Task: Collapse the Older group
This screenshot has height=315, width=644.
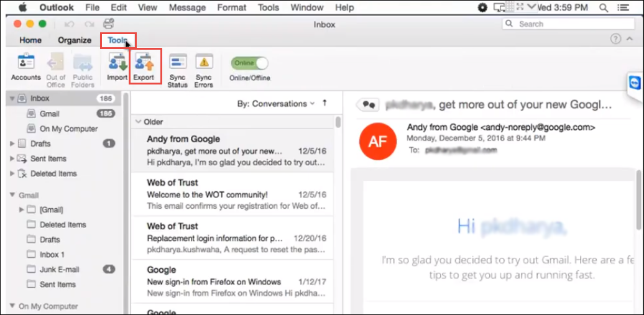Action: click(x=138, y=122)
